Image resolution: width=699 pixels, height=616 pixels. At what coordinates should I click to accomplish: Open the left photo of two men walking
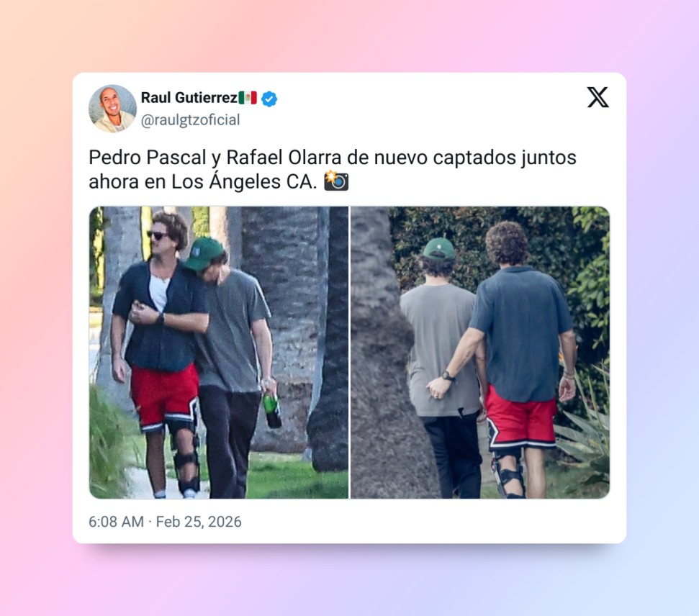click(219, 352)
